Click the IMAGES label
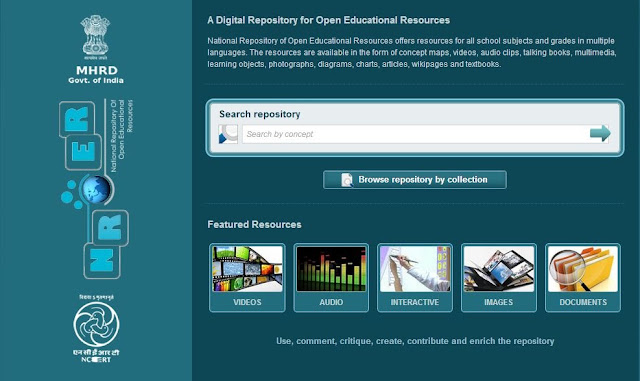The image size is (640, 381). point(499,302)
